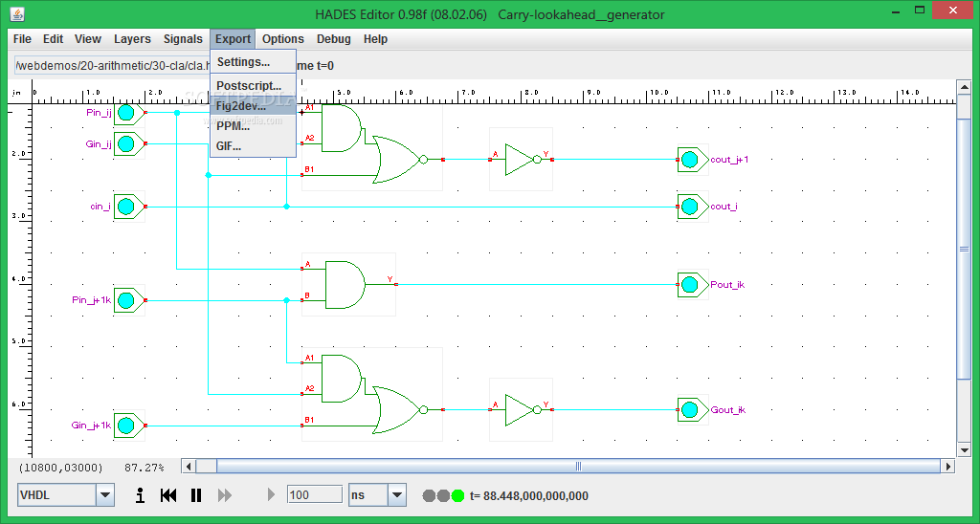Viewport: 980px width, 524px height.
Task: Click the horizontal scrollbar left arrow
Action: [189, 466]
